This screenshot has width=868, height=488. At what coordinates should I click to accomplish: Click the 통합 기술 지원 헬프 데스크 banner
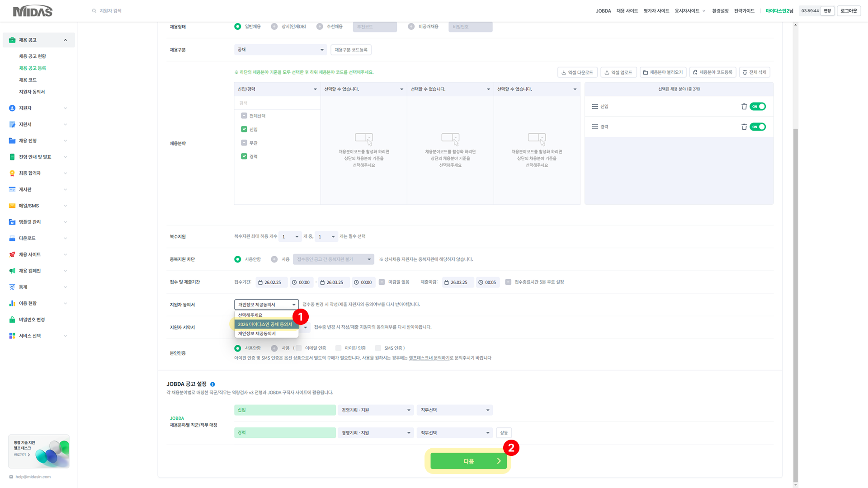(39, 451)
